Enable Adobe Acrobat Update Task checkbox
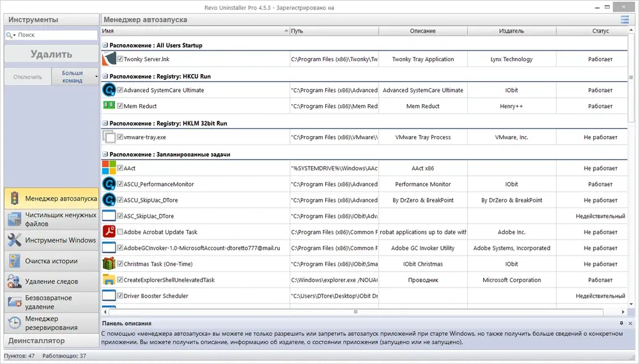 click(120, 232)
